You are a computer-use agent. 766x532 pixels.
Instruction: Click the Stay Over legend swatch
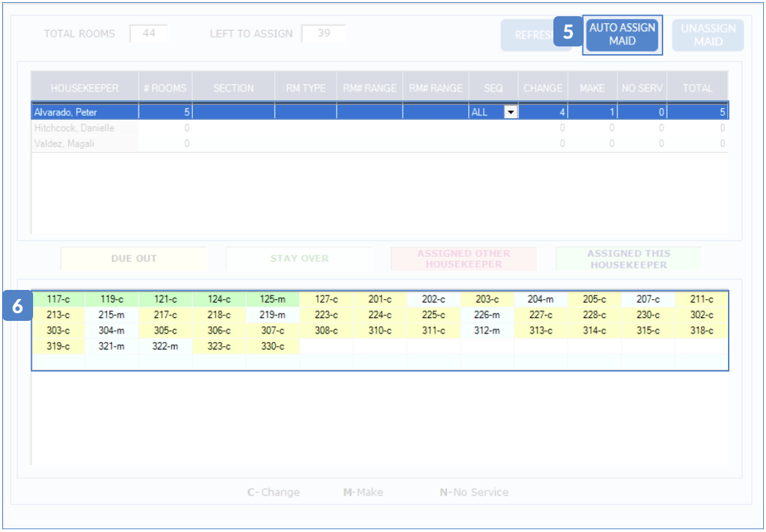[x=299, y=259]
